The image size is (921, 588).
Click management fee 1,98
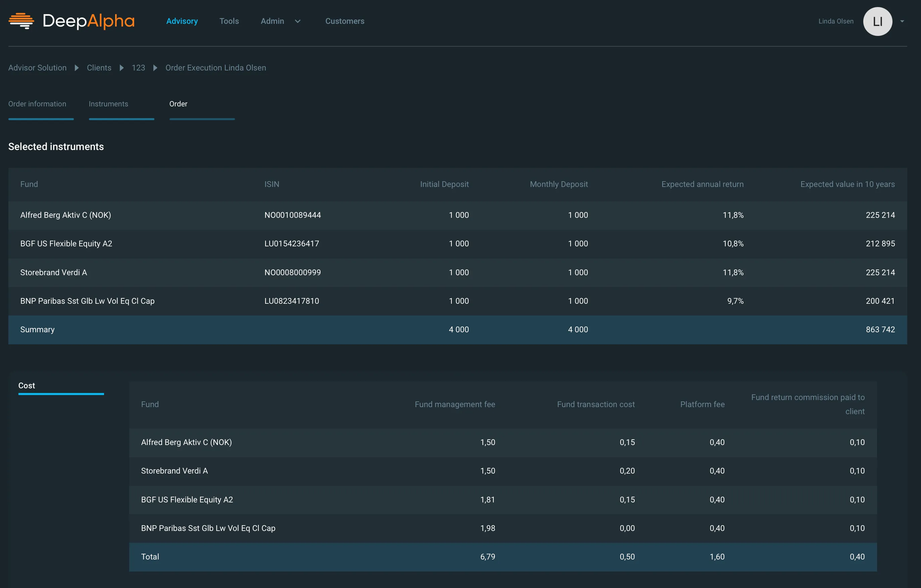(x=488, y=528)
